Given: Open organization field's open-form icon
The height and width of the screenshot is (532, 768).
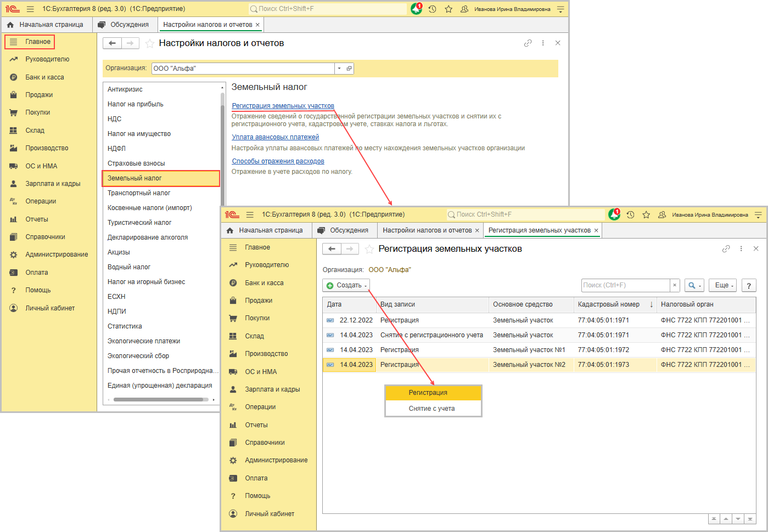Looking at the screenshot, I should pos(349,69).
